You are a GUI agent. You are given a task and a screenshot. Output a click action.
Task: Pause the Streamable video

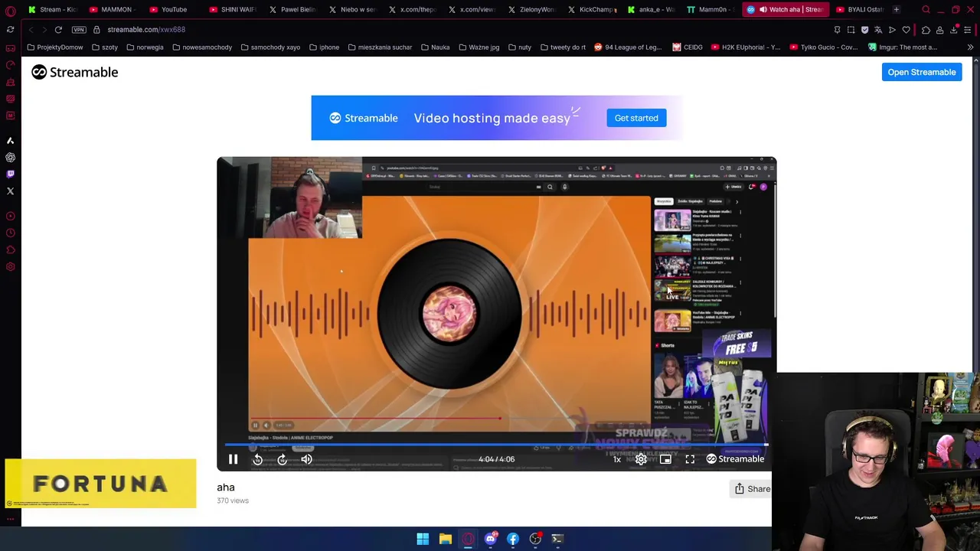[233, 459]
